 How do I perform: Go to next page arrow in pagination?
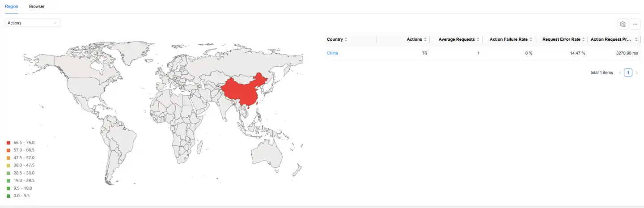pos(636,72)
